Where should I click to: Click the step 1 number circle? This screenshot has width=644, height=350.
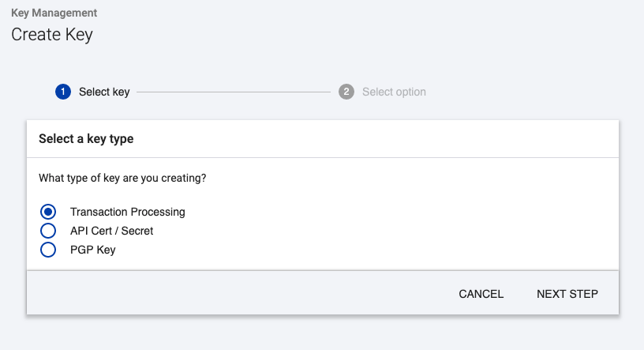pyautogui.click(x=63, y=92)
